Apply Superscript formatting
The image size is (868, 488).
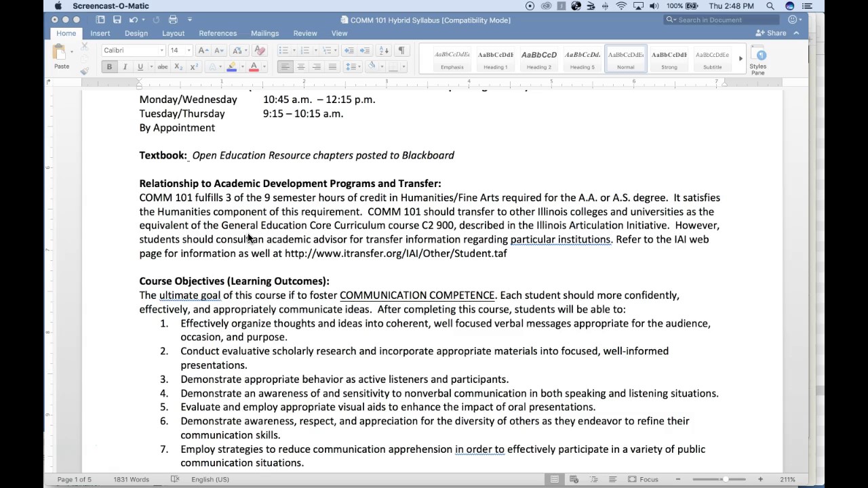click(194, 66)
